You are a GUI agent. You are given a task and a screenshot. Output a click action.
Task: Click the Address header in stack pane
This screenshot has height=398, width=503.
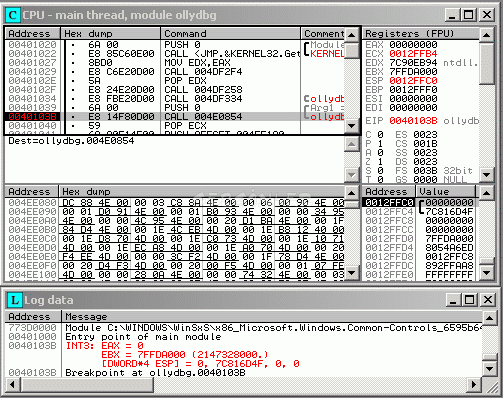pos(389,192)
